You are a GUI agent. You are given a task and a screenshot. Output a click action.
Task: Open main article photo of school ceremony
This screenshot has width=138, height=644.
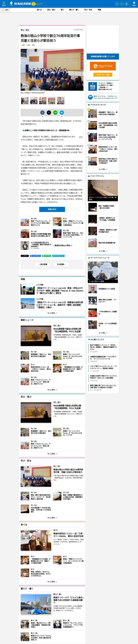pos(52,70)
